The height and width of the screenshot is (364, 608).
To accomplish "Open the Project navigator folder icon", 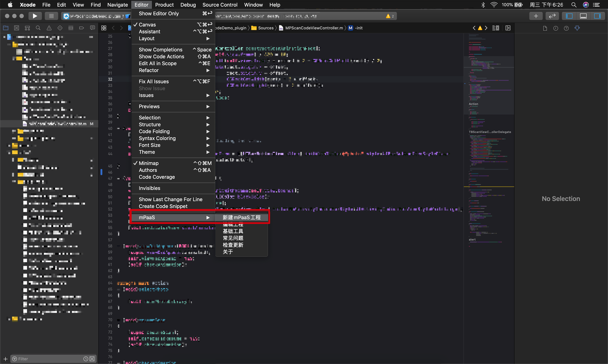I will [x=6, y=28].
